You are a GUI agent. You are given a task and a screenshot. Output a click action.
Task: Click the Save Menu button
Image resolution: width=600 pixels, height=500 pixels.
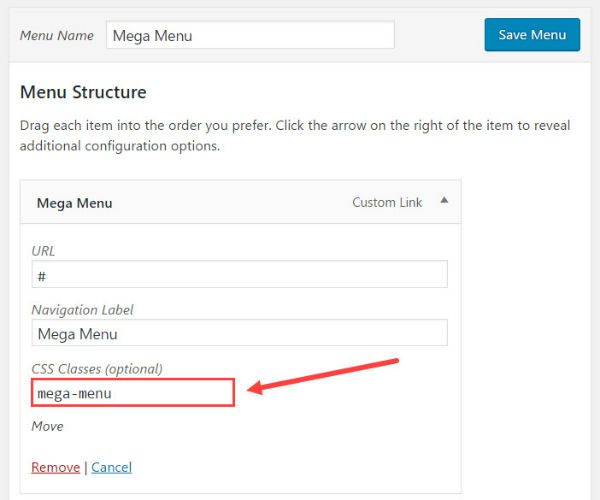[532, 35]
